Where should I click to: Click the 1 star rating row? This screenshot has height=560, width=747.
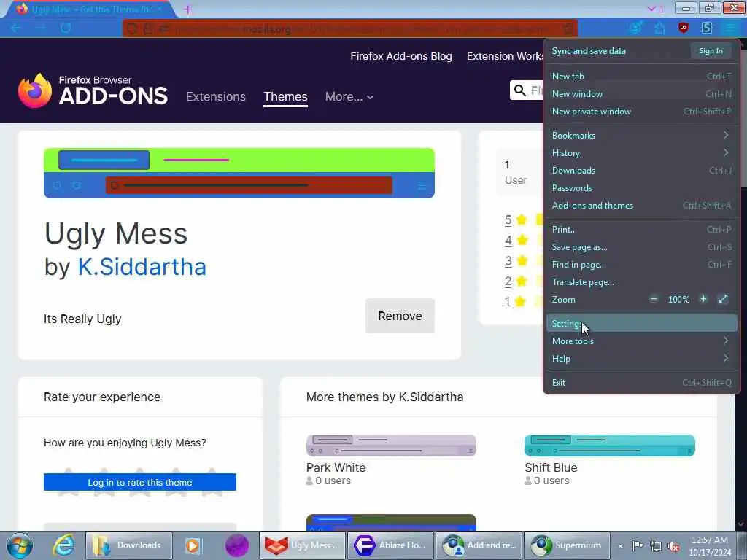pos(523,301)
